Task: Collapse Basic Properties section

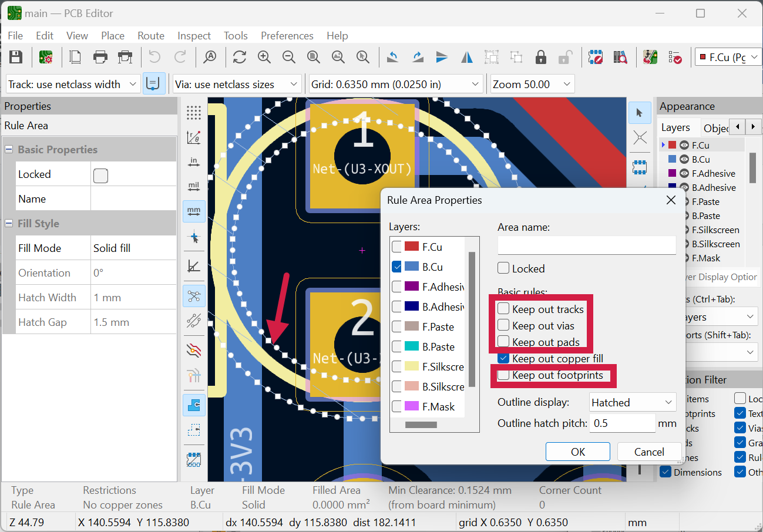Action: coord(9,150)
